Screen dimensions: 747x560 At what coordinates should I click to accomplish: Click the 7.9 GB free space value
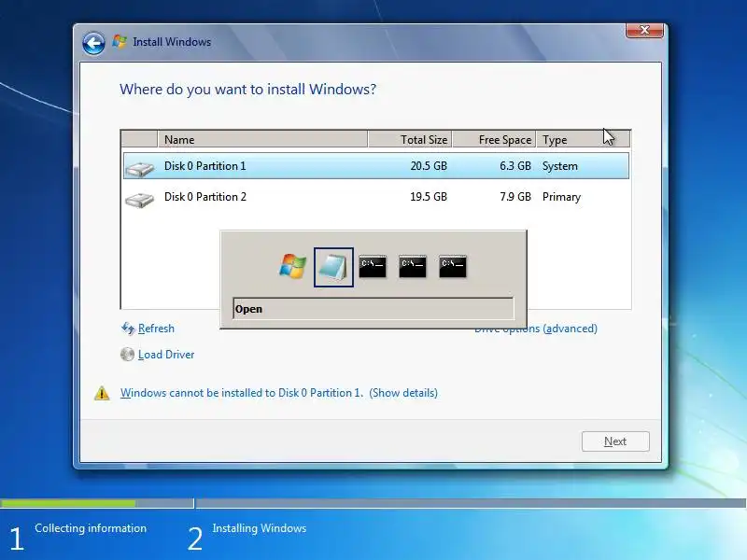[515, 197]
